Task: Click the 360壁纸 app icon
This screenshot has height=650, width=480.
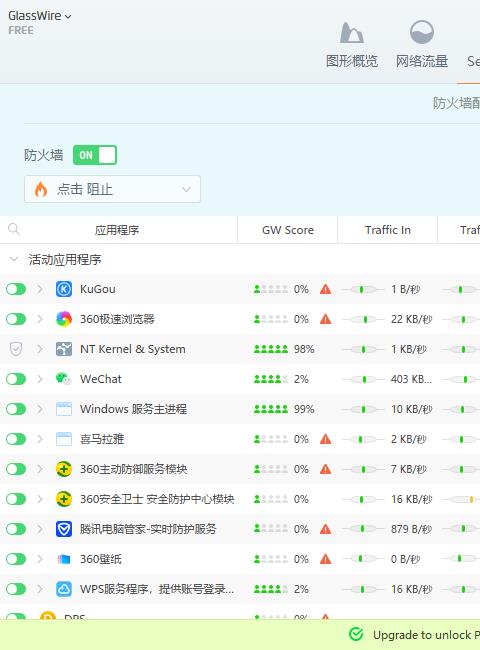Action: 64,559
